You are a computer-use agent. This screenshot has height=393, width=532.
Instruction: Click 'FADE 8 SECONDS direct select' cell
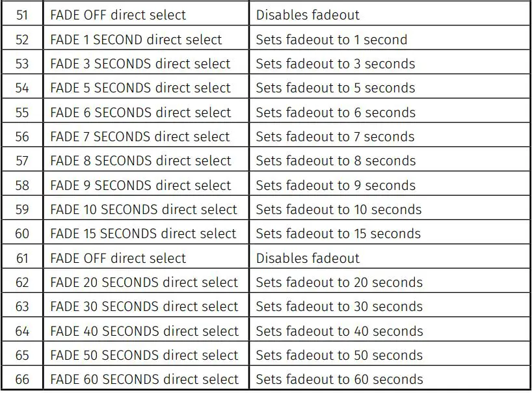[x=140, y=161]
